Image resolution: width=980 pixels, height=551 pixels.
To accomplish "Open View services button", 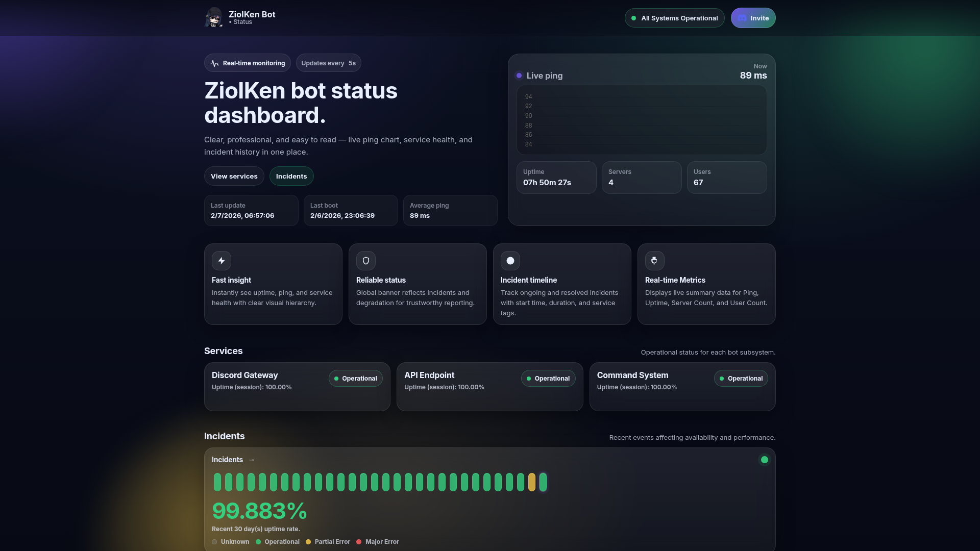I will coord(234,176).
